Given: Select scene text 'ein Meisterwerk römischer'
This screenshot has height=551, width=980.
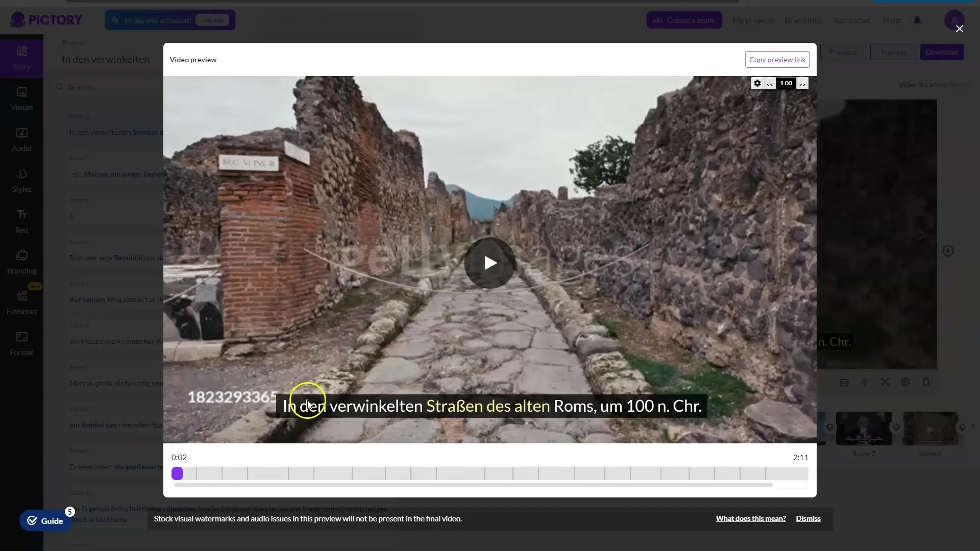Looking at the screenshot, I should [x=116, y=341].
